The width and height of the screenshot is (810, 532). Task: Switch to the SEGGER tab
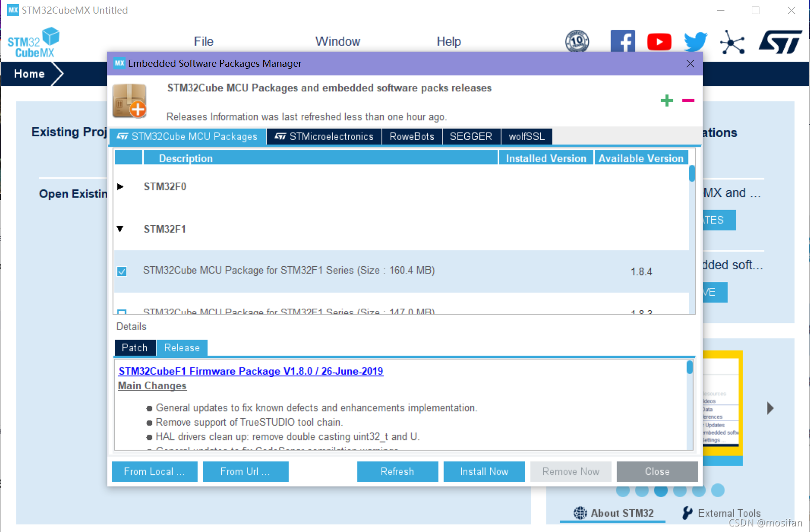tap(471, 137)
